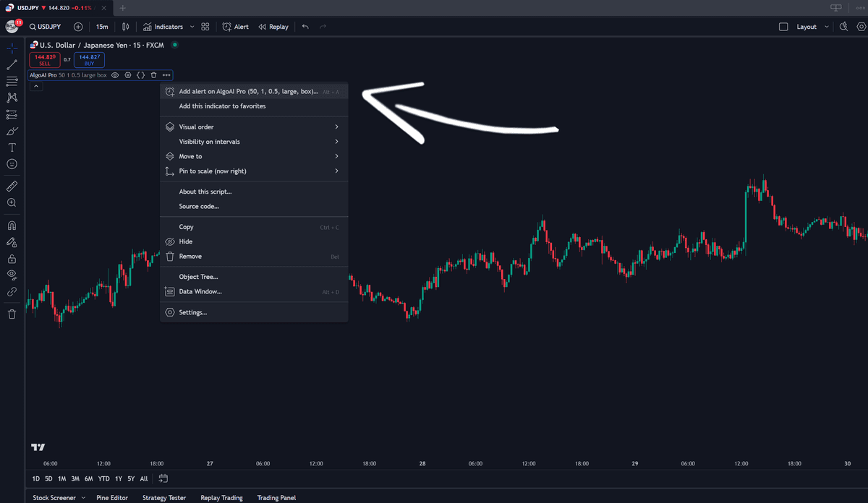Toggle the hide all drawings eye icon
868x503 pixels.
click(x=12, y=275)
